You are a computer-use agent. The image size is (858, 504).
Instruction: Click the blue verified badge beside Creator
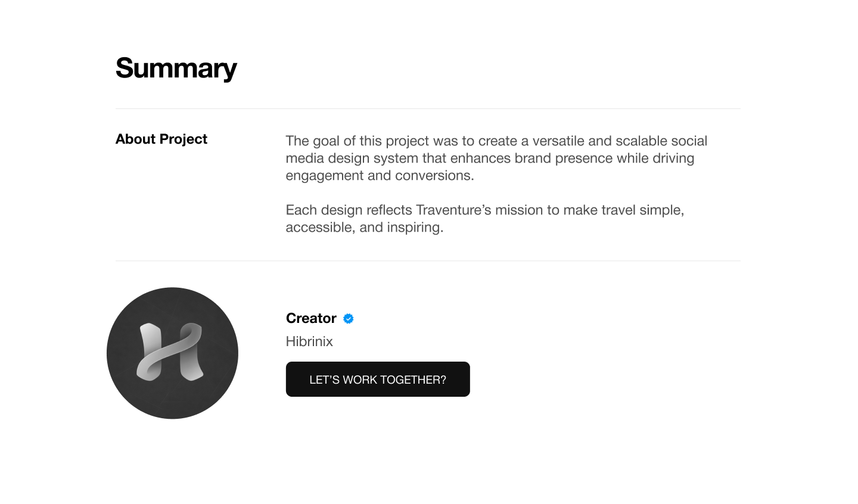(x=349, y=319)
